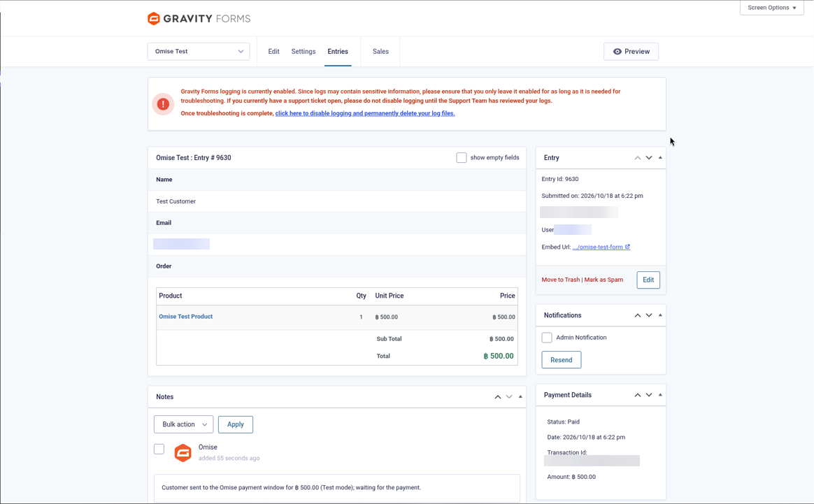
Task: Click Move to Trash link
Action: [x=561, y=280]
